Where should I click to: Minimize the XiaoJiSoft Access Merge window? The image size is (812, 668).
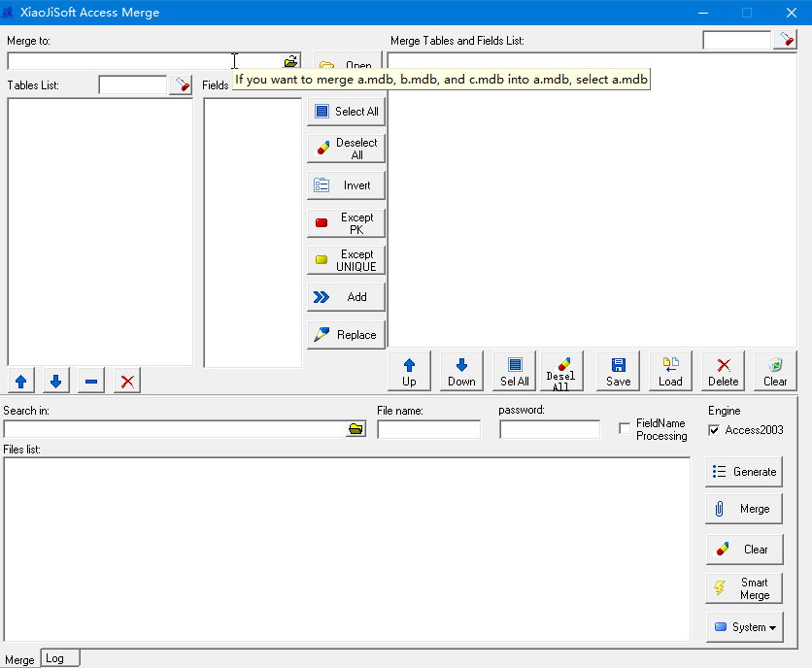click(x=703, y=13)
